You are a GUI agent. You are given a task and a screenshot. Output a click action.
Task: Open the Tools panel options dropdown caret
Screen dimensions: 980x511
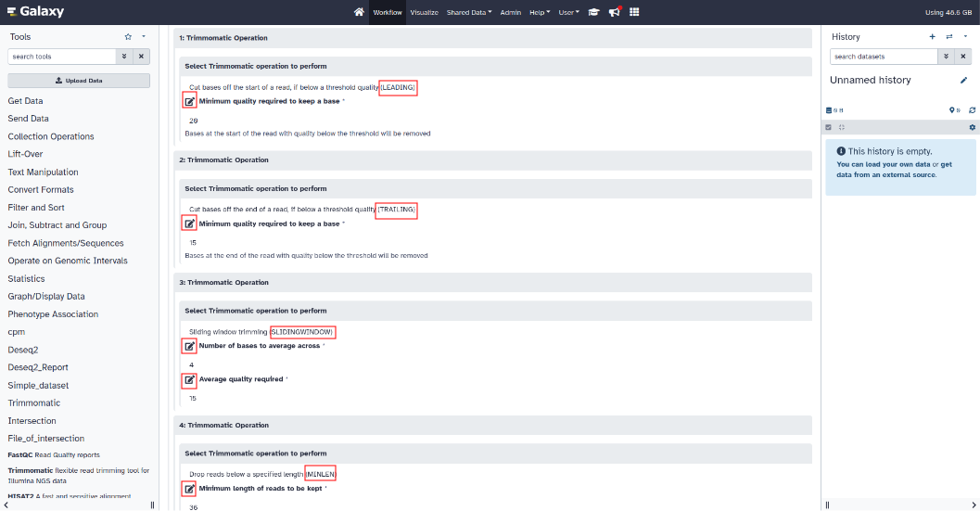(144, 36)
